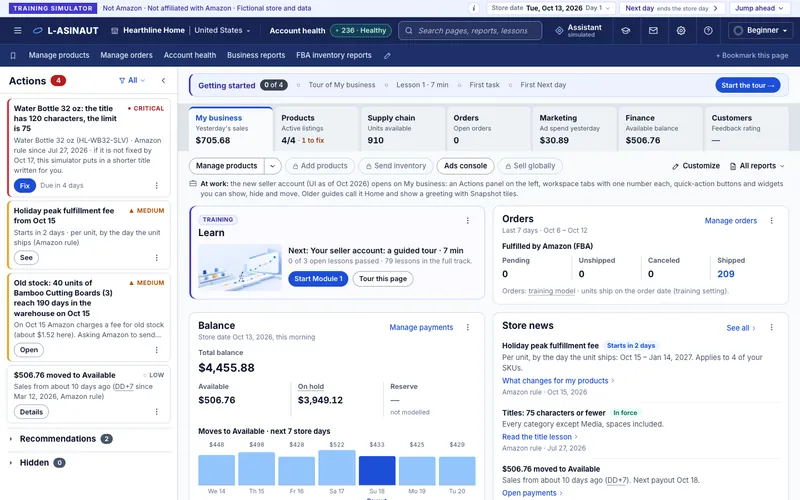
Task: Open more options for Holiday peak fee action
Action: [157, 258]
